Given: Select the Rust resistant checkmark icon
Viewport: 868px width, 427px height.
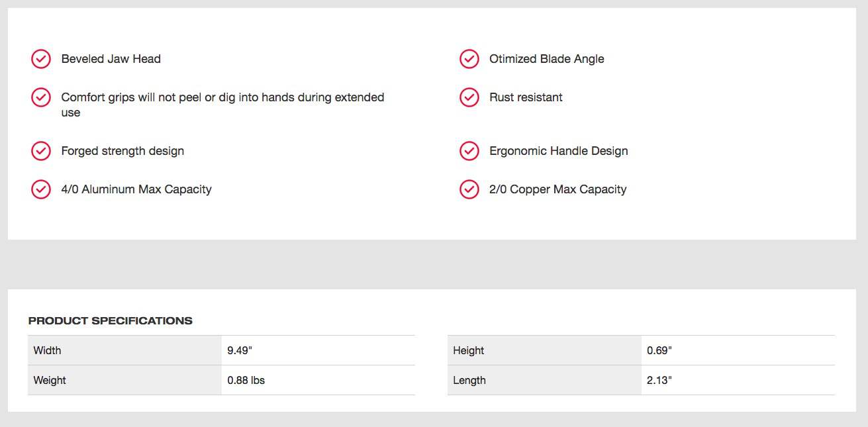Looking at the screenshot, I should (x=469, y=97).
